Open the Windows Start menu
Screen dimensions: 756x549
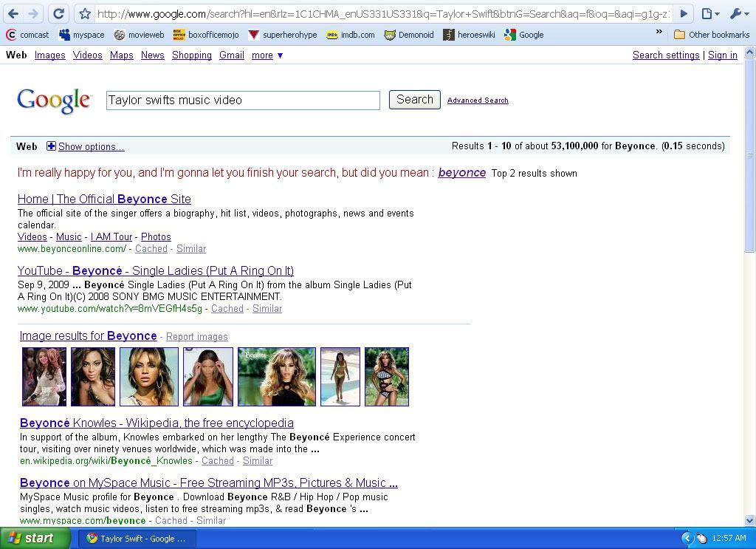35,539
